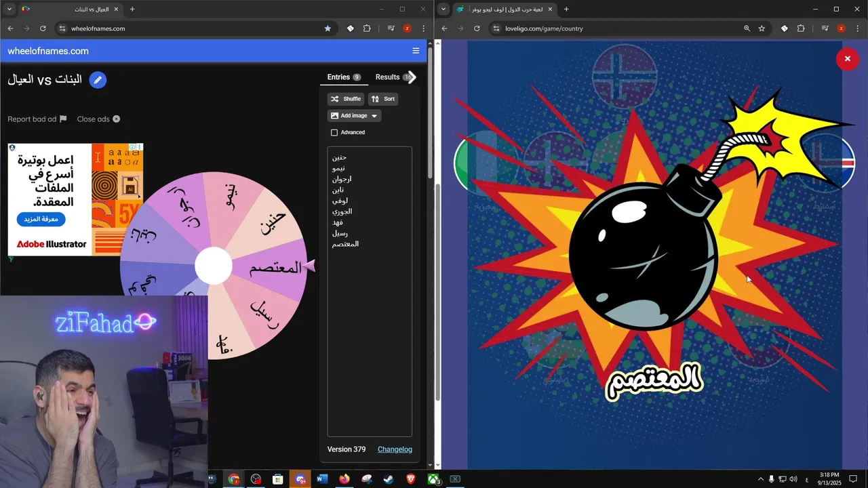Open Microsoft Store from the taskbar
Image resolution: width=868 pixels, height=488 pixels.
click(x=277, y=479)
